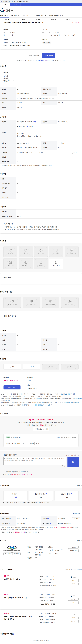Open the 자동차정비 강사 모집 posting
Viewport: 82px width, 644px height.
(12, 579)
